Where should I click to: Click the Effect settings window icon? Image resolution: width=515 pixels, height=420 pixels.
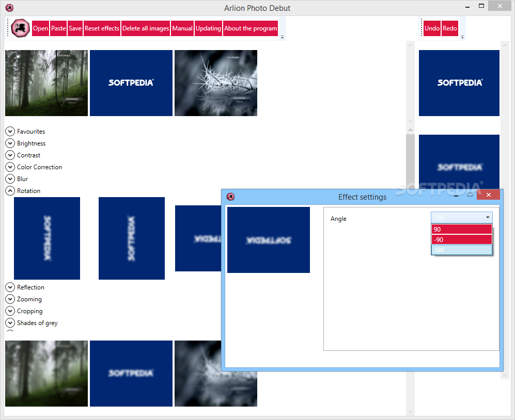tap(230, 197)
